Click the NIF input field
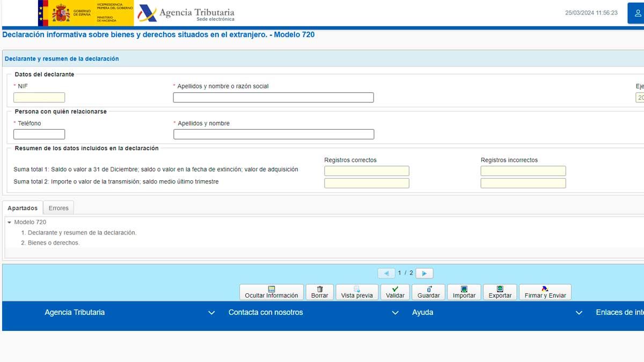Image resolution: width=644 pixels, height=362 pixels. tap(39, 98)
